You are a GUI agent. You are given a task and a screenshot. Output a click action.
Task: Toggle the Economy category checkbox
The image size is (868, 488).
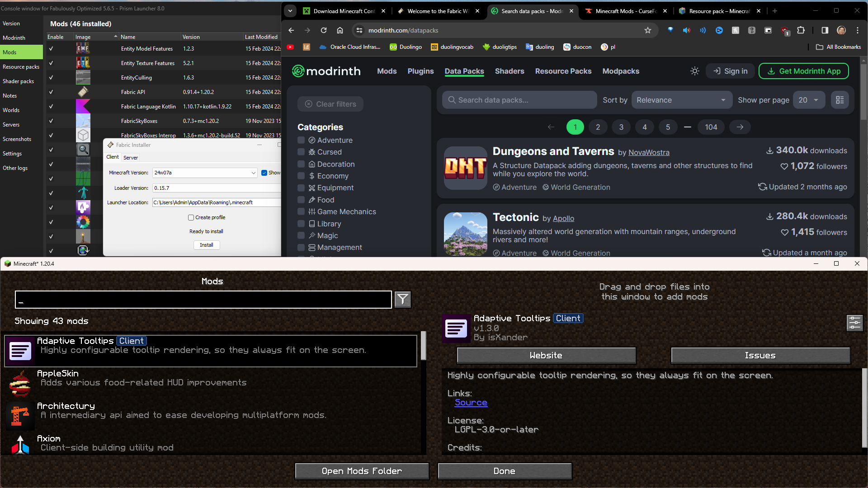tap(301, 176)
